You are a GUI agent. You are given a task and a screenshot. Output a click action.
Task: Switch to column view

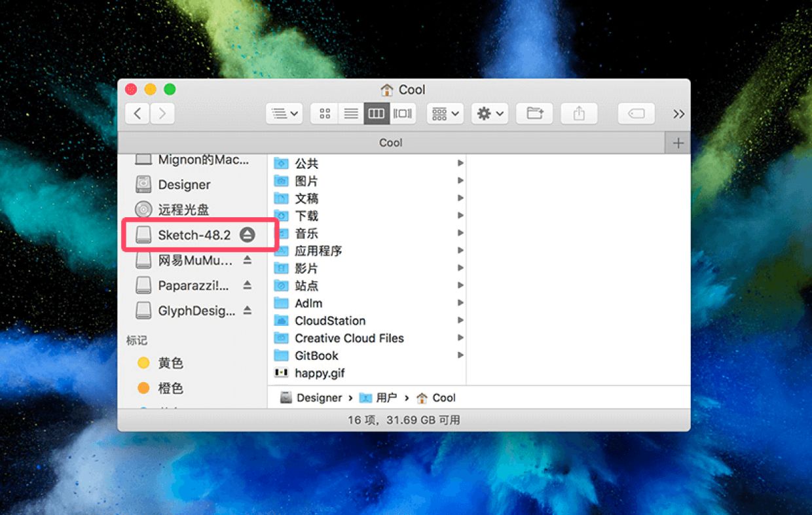pos(377,113)
